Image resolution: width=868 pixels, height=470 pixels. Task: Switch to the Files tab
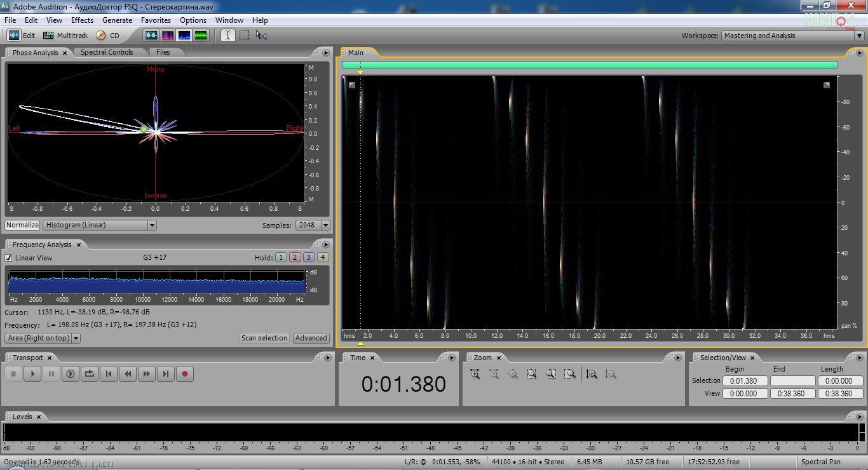point(163,52)
